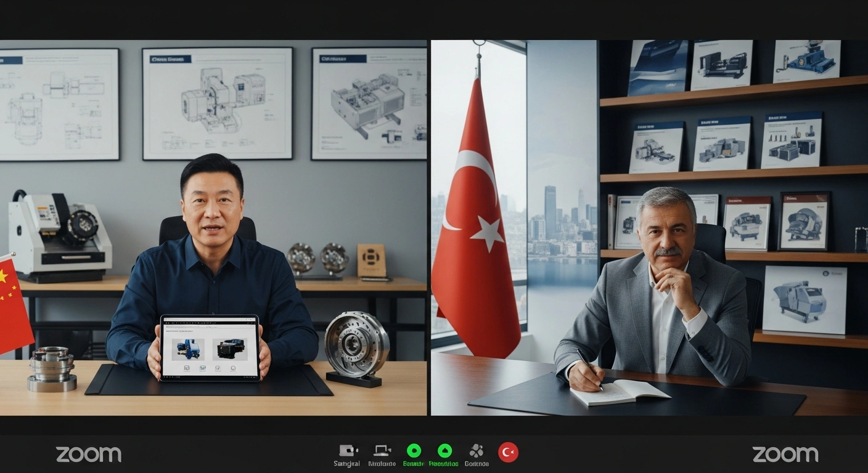Screen dimensions: 868x473
Task: Click the gray camera icon in the toolbar
Action: tap(348, 451)
